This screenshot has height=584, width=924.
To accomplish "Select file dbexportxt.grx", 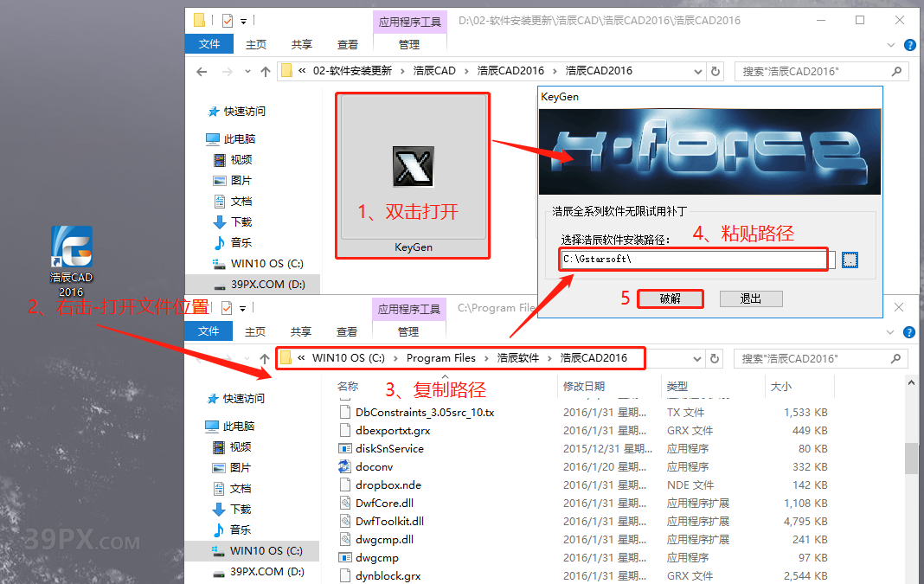I will click(393, 431).
